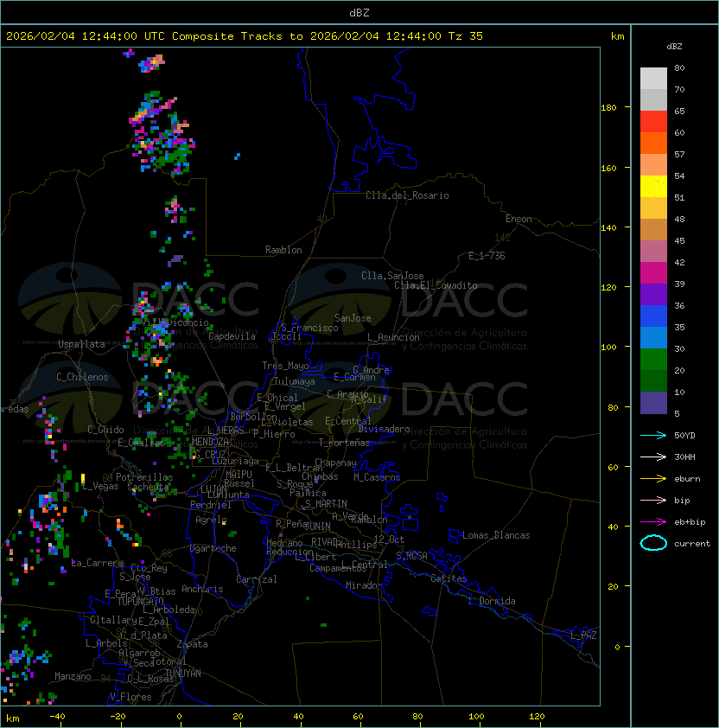
Task: Click the 'eb+bip' legend label
Action: (x=690, y=522)
